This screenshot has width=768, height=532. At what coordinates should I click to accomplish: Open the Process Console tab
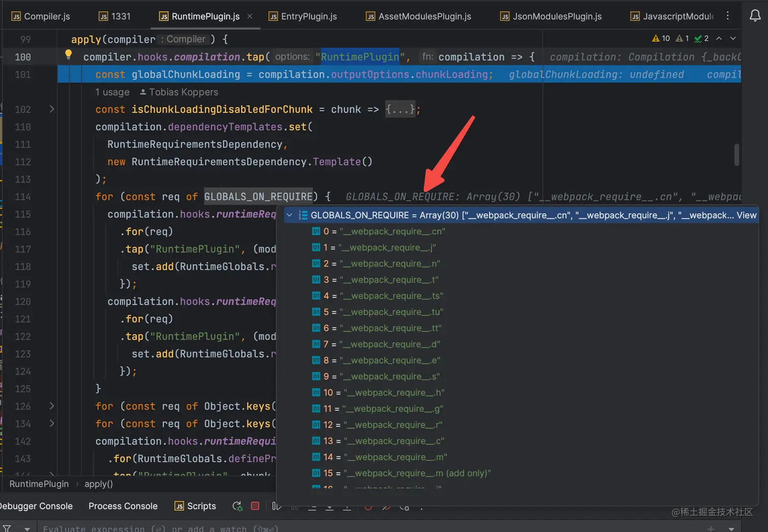[x=123, y=506]
